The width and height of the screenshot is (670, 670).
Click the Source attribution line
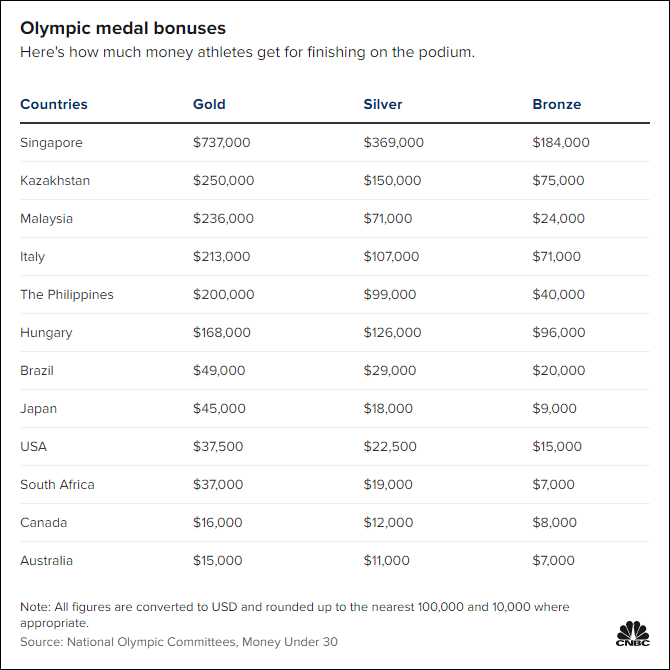pos(179,641)
